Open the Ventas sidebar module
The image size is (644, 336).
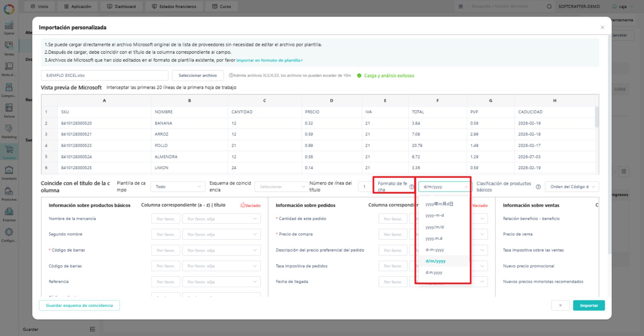pos(9,48)
